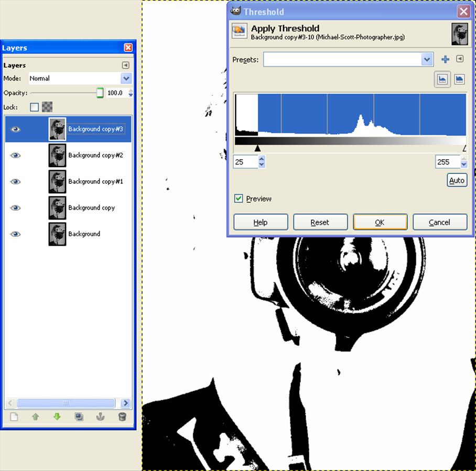Viewport: 476px width, 471px height.
Task: Hide the Background copy#3 layer
Action: pos(16,129)
